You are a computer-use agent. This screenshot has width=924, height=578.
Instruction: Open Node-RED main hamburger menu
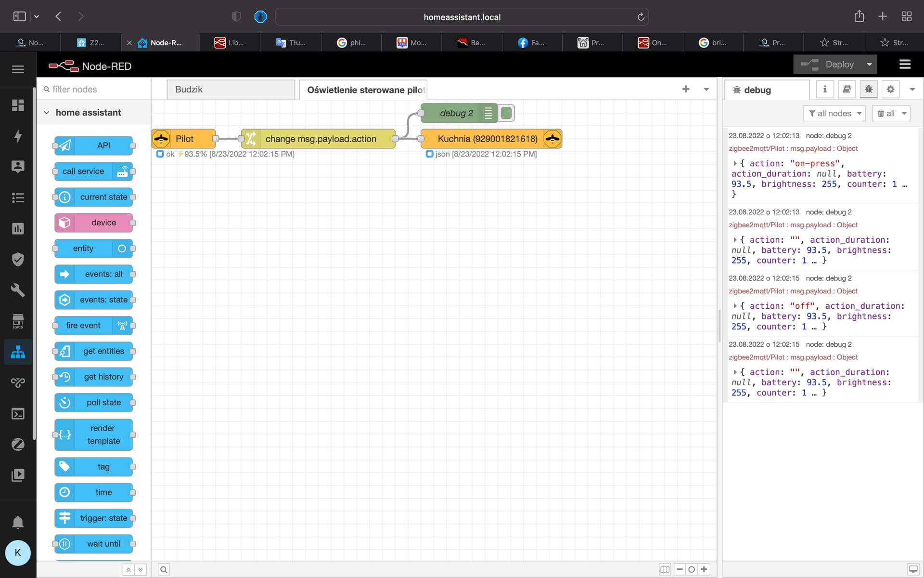(x=905, y=64)
